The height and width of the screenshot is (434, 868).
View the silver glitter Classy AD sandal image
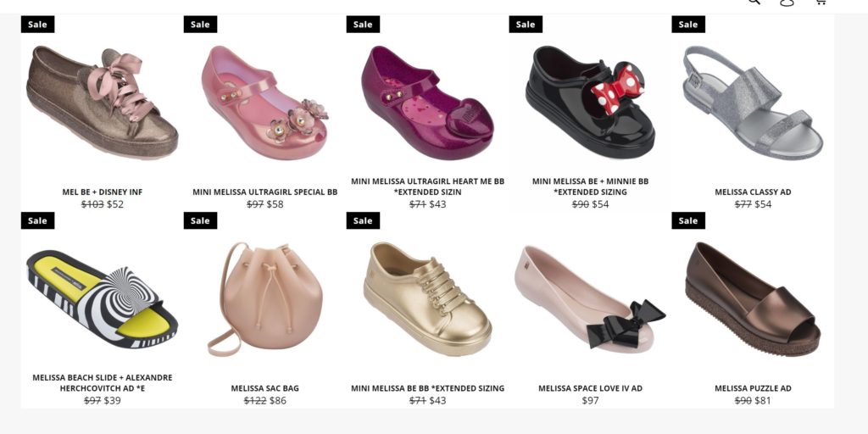pyautogui.click(x=753, y=103)
